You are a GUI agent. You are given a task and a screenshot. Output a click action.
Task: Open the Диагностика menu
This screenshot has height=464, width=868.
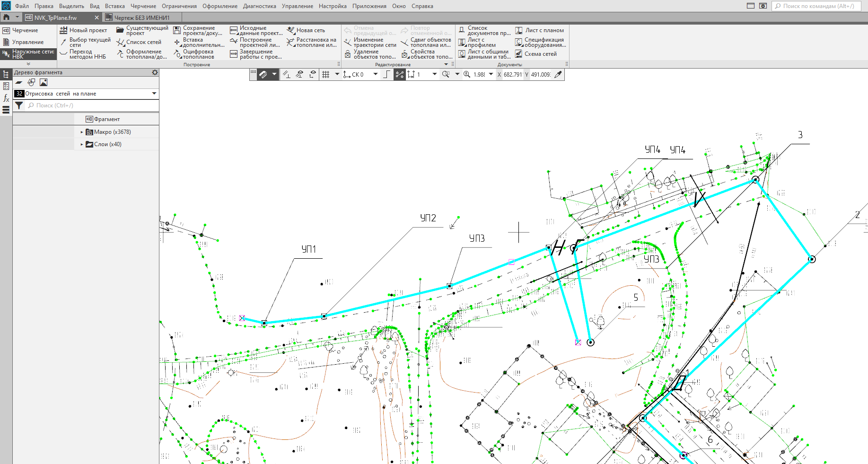click(x=259, y=6)
